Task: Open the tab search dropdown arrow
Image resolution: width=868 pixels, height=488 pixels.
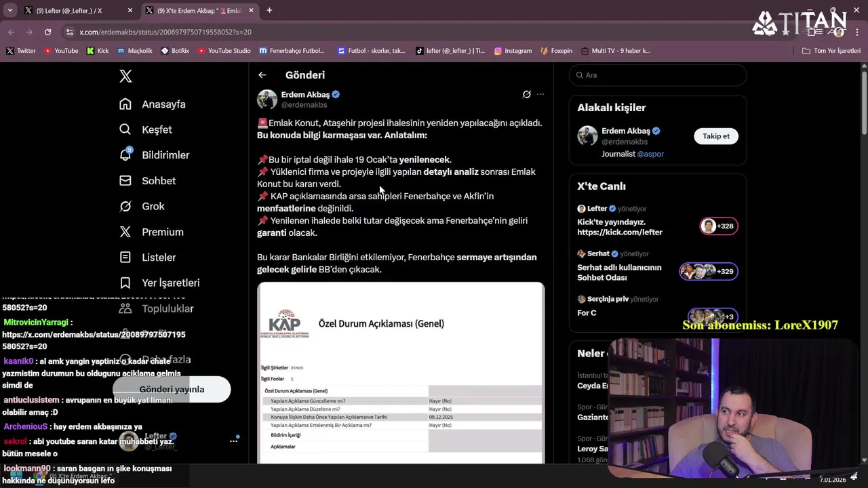Action: point(9,10)
